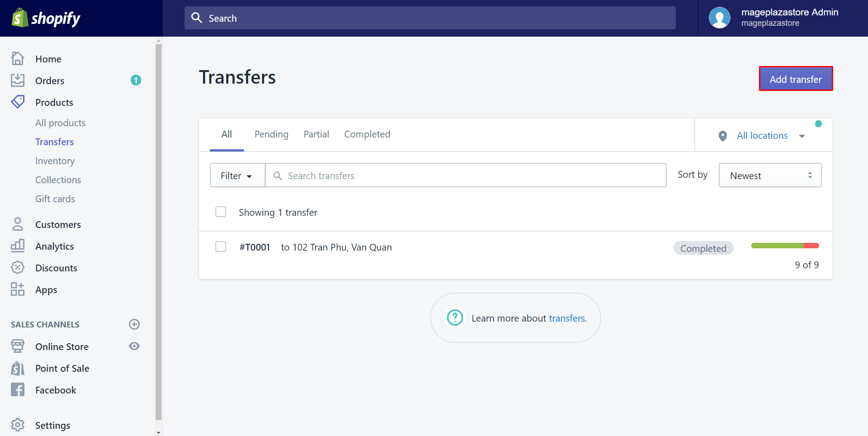Click the magnifier in Search transfers field
The height and width of the screenshot is (436, 868).
278,175
